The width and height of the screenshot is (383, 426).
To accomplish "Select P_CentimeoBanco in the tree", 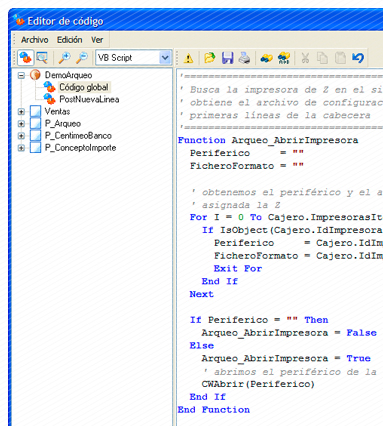I will (78, 136).
